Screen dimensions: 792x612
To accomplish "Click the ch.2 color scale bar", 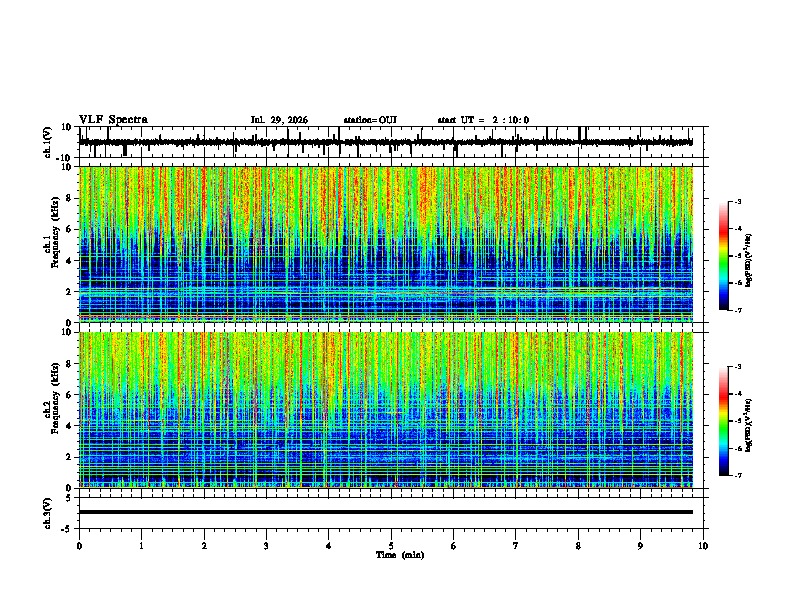I will (724, 421).
